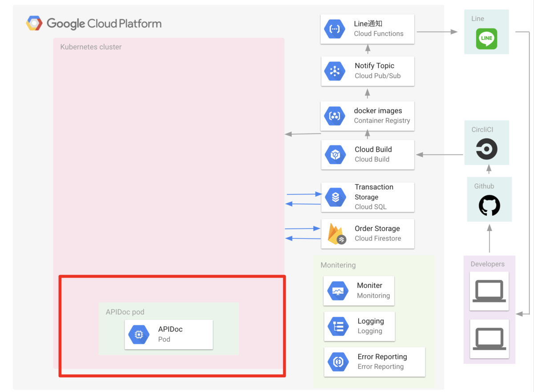Viewport: 534px width, 392px height.
Task: Click the 'APIDoc' card title
Action: (170, 329)
